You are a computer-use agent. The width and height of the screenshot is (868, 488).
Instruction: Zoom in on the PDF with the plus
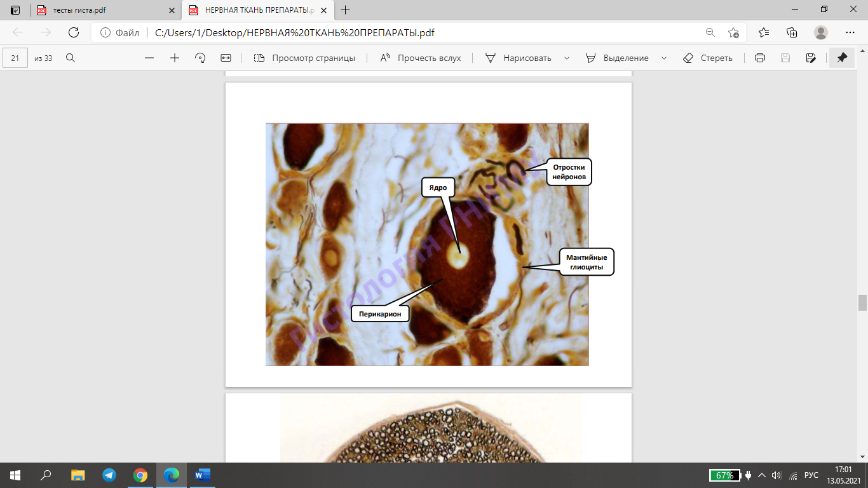(175, 58)
